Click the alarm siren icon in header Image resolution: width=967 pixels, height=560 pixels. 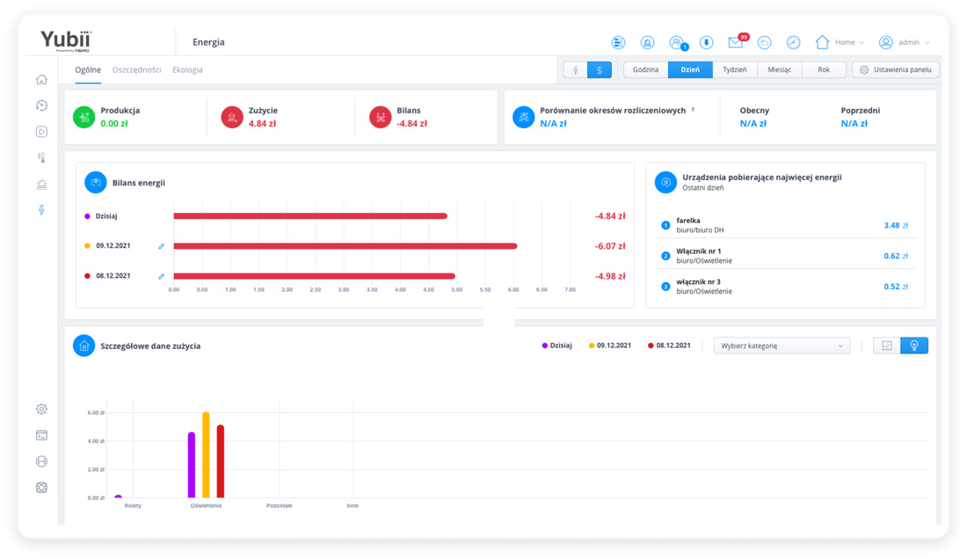pos(647,42)
